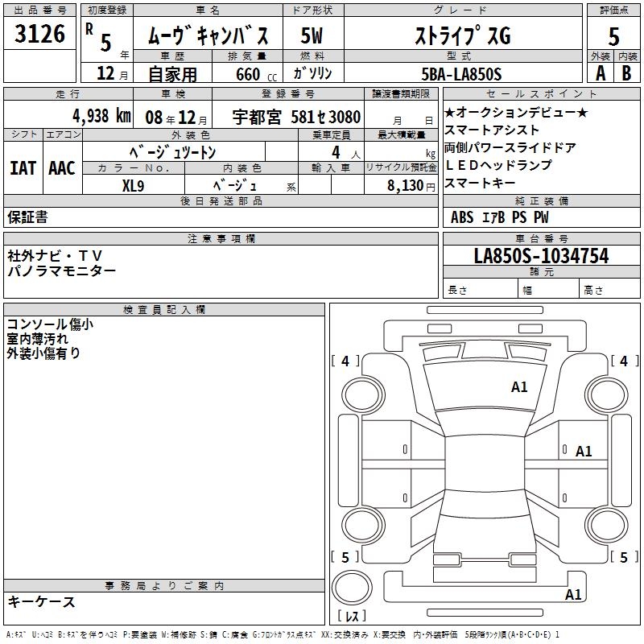
Task: Click fuel type ガソリン
Action: (x=312, y=73)
